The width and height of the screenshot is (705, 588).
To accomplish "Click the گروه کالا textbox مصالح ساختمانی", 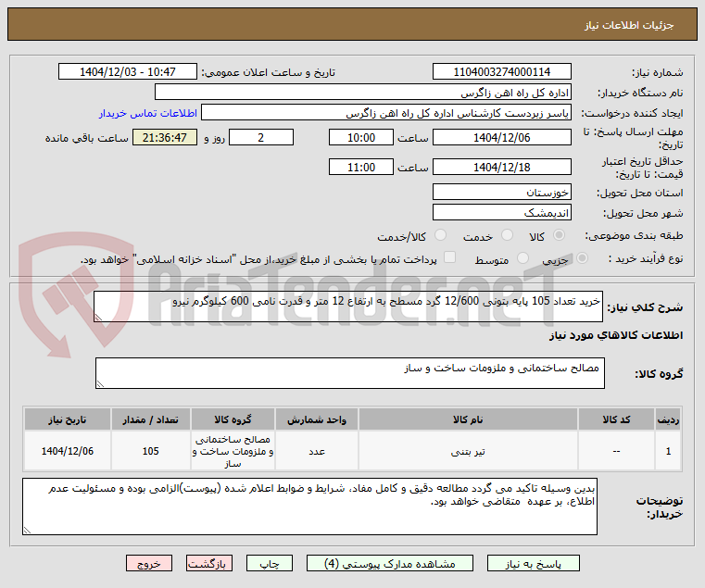I will (350, 373).
